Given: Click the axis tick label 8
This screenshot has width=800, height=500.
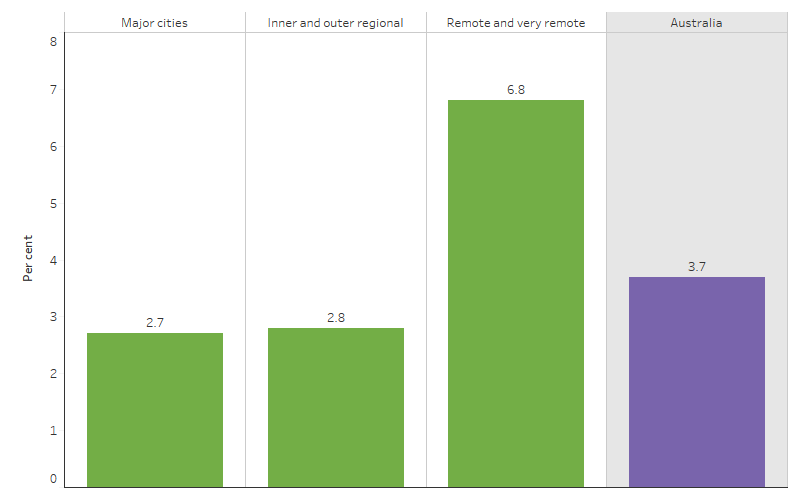Looking at the screenshot, I should pyautogui.click(x=54, y=42).
